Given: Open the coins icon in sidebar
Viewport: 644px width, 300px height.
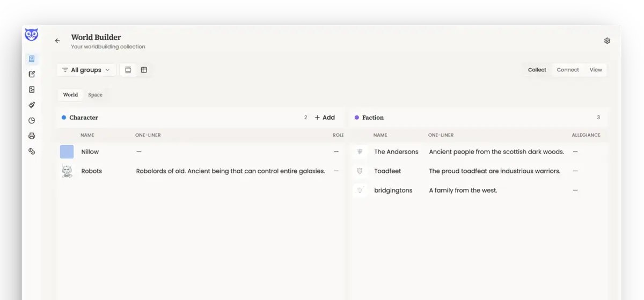Looking at the screenshot, I should pos(32,151).
